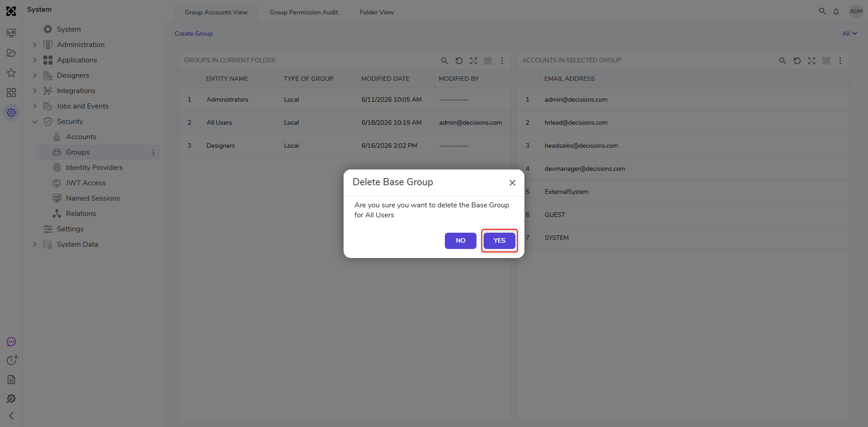Viewport: 868px width, 427px height.
Task: Select the Designers group row
Action: point(344,145)
